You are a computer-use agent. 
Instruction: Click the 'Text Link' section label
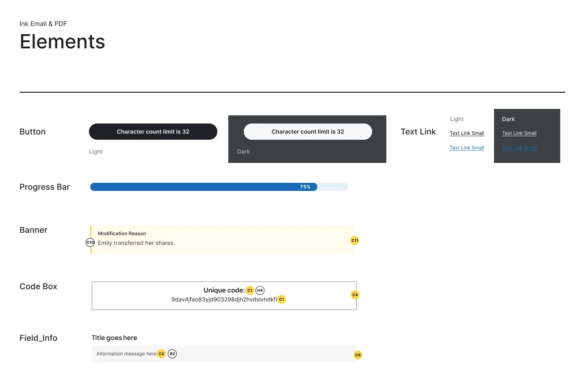(418, 132)
